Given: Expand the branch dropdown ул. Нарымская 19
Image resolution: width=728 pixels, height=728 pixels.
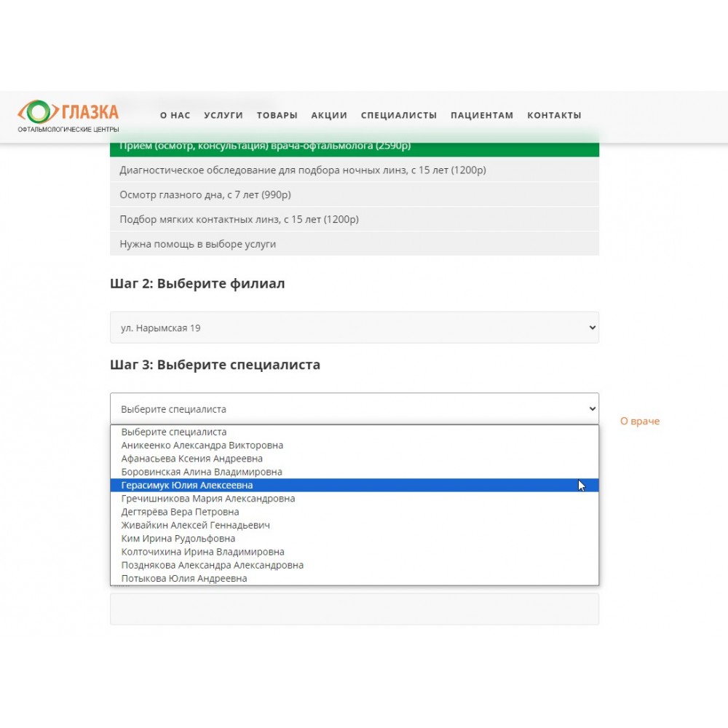Looking at the screenshot, I should click(354, 328).
